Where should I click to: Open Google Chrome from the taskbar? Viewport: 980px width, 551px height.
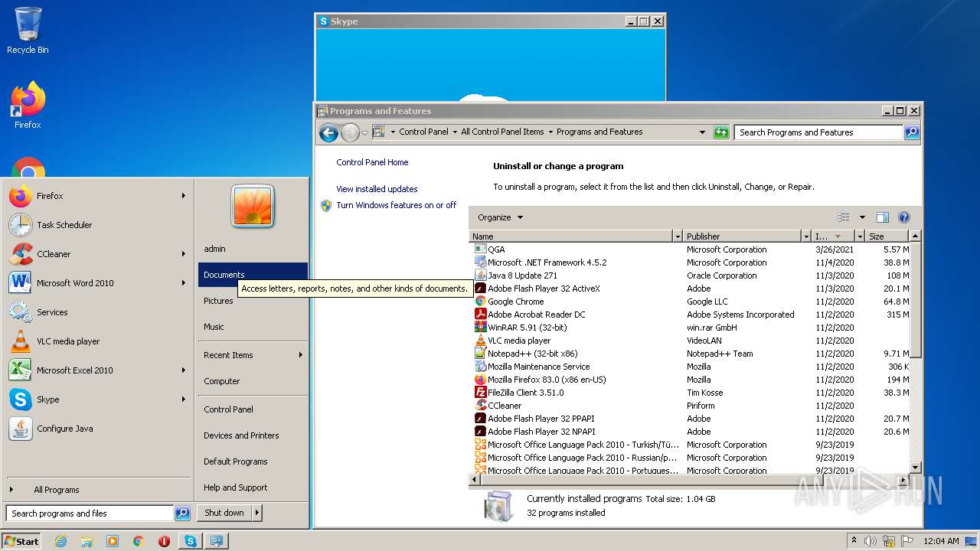coord(139,541)
